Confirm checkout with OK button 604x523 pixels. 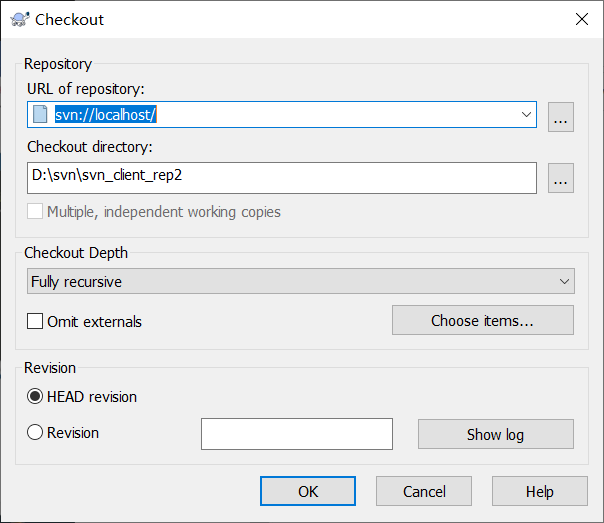[x=308, y=491]
